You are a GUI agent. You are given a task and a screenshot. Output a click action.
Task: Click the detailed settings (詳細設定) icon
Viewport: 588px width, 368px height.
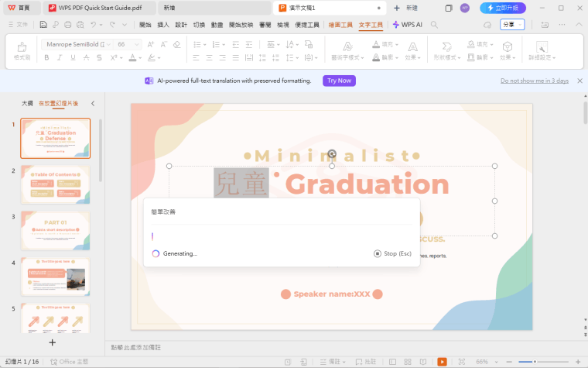[542, 46]
